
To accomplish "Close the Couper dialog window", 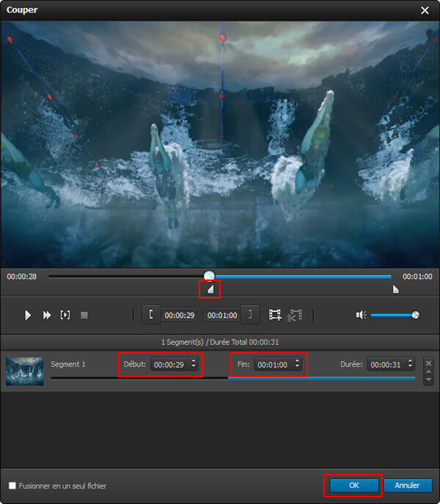I will 425,10.
